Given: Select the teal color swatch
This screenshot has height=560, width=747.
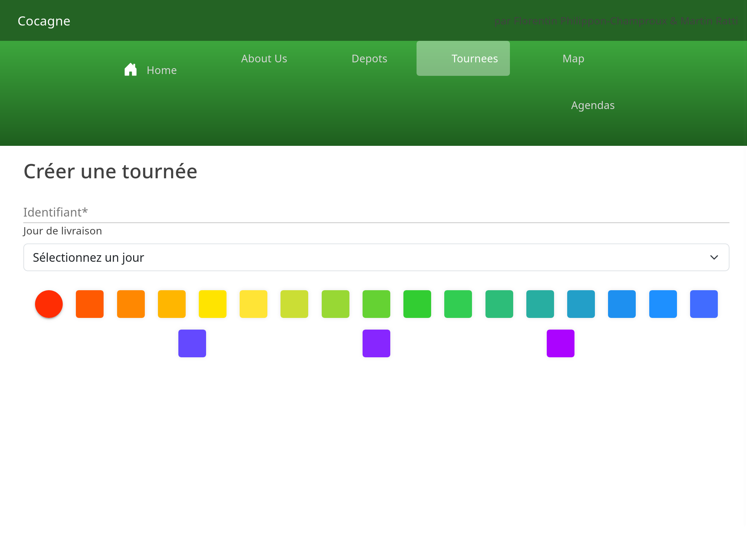Looking at the screenshot, I should (x=540, y=304).
